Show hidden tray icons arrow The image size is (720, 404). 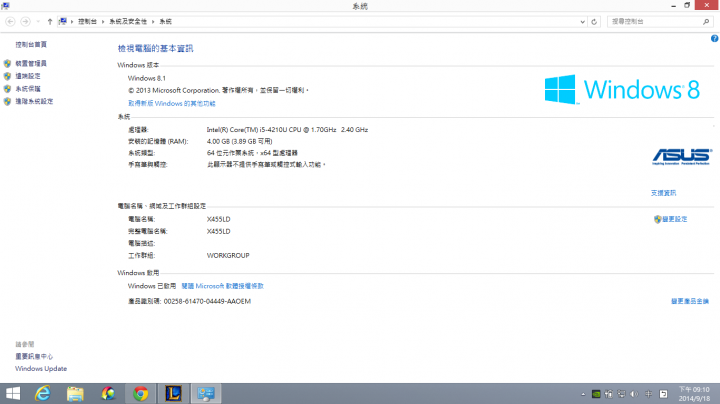tap(583, 394)
